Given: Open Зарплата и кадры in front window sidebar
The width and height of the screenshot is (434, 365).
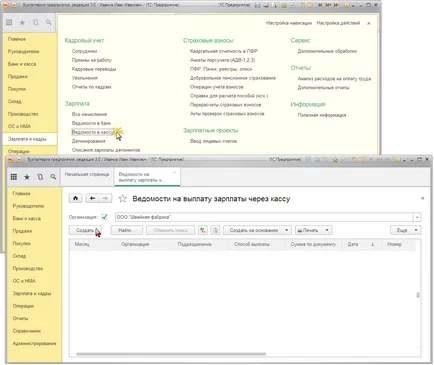Looking at the screenshot, I should tap(32, 293).
